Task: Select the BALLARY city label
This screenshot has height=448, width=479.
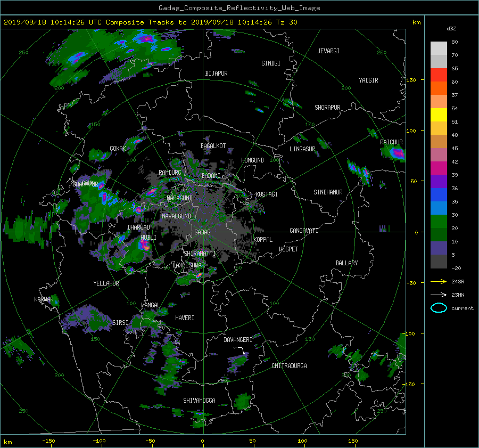Action: tap(346, 263)
